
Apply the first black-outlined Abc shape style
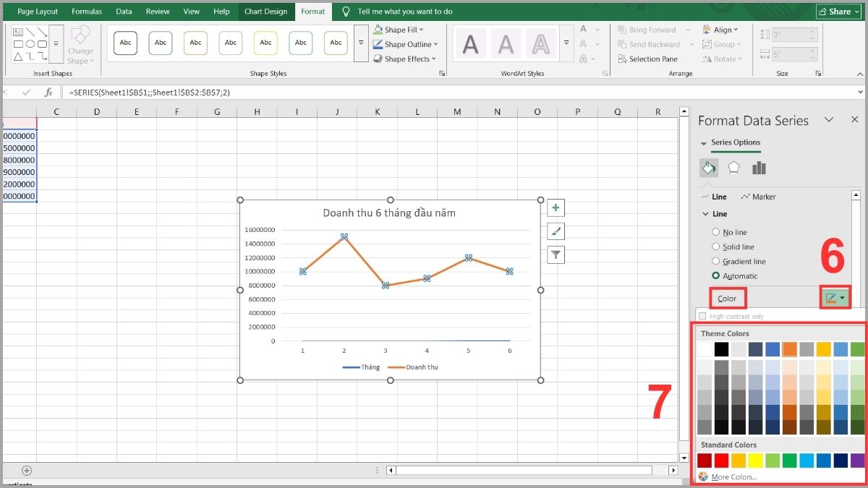pos(126,43)
